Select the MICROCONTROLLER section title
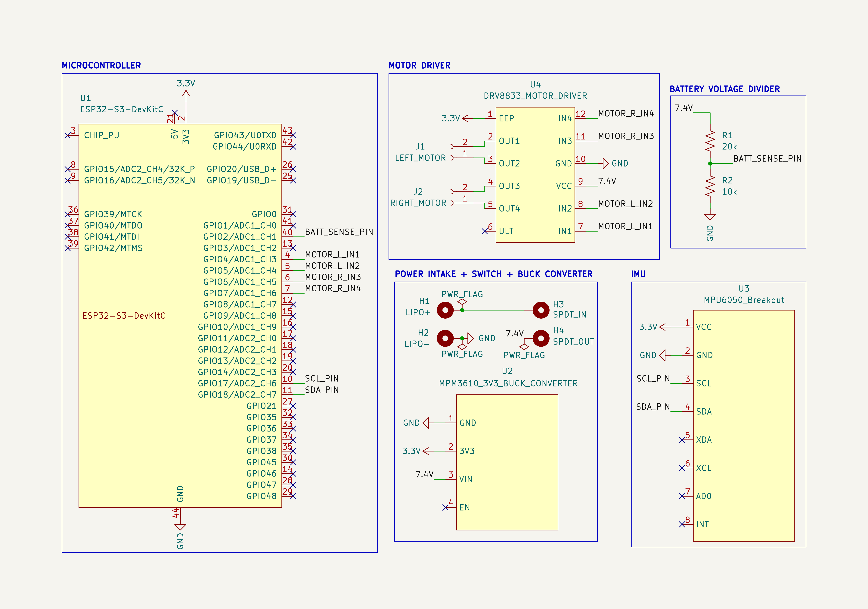Image resolution: width=868 pixels, height=609 pixels. 101,65
